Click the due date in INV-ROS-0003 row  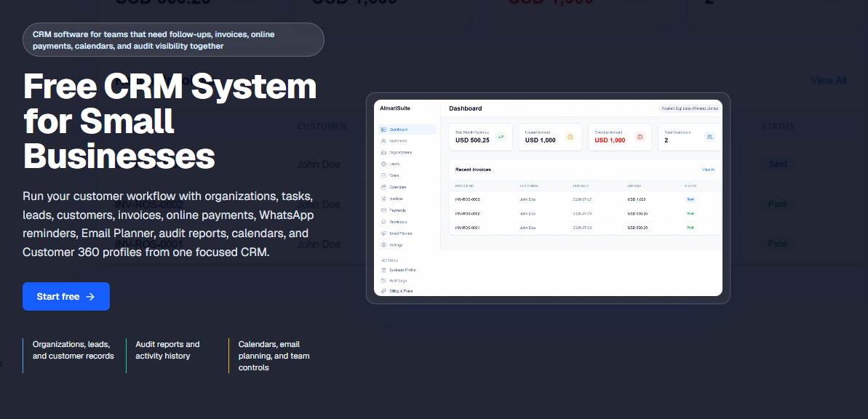click(582, 199)
